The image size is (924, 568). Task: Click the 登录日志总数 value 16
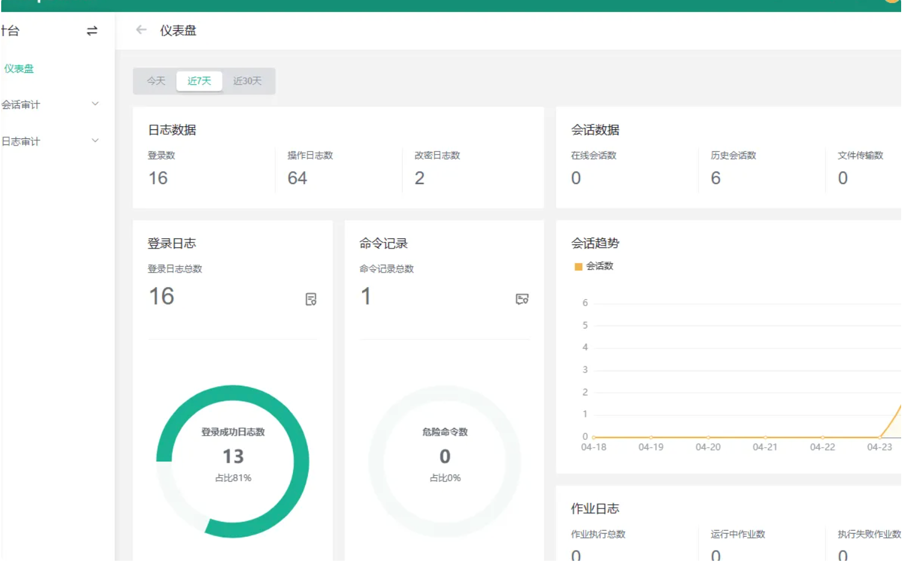[161, 296]
